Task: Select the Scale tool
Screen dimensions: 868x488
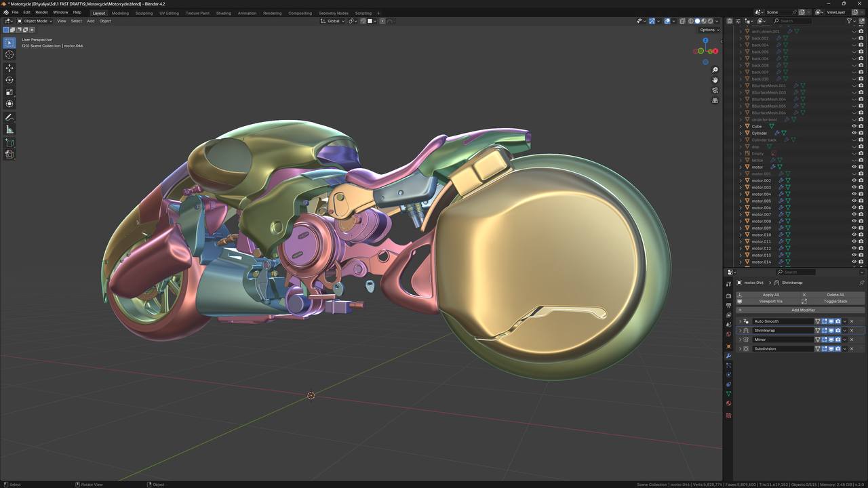Action: coord(9,92)
